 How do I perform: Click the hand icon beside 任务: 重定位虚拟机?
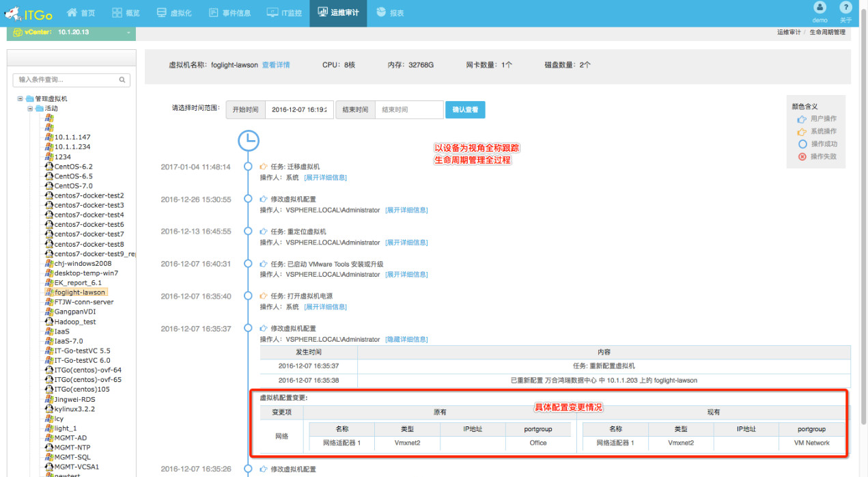[x=264, y=232]
